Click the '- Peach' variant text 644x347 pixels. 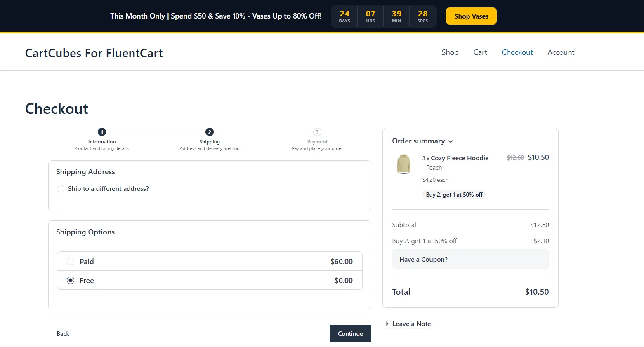(432, 168)
